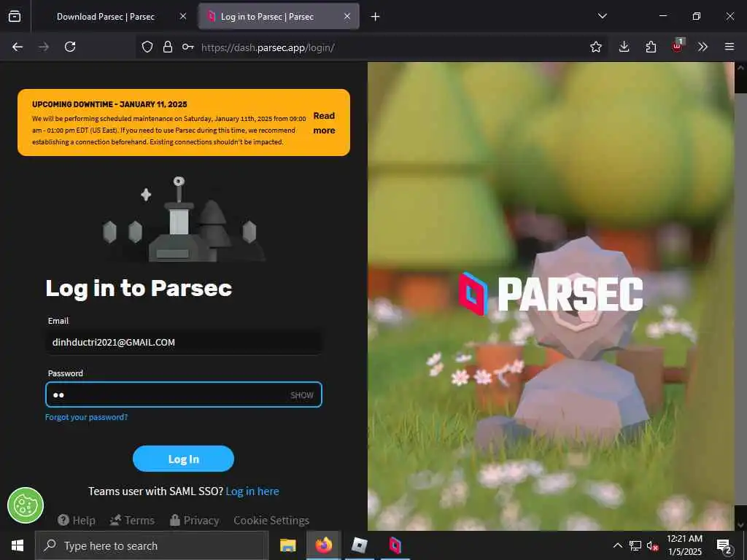Switch to Download Parsec tab
Viewport: 747px width, 560px height.
106,17
